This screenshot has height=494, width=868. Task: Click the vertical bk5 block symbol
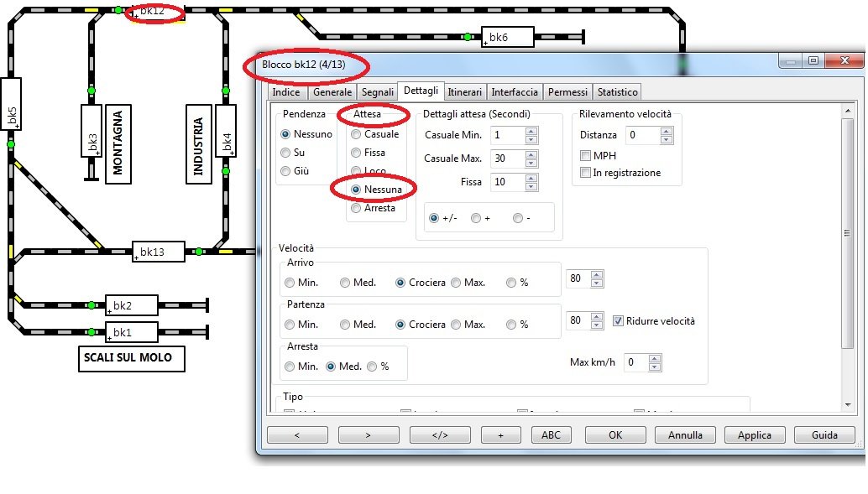11,104
